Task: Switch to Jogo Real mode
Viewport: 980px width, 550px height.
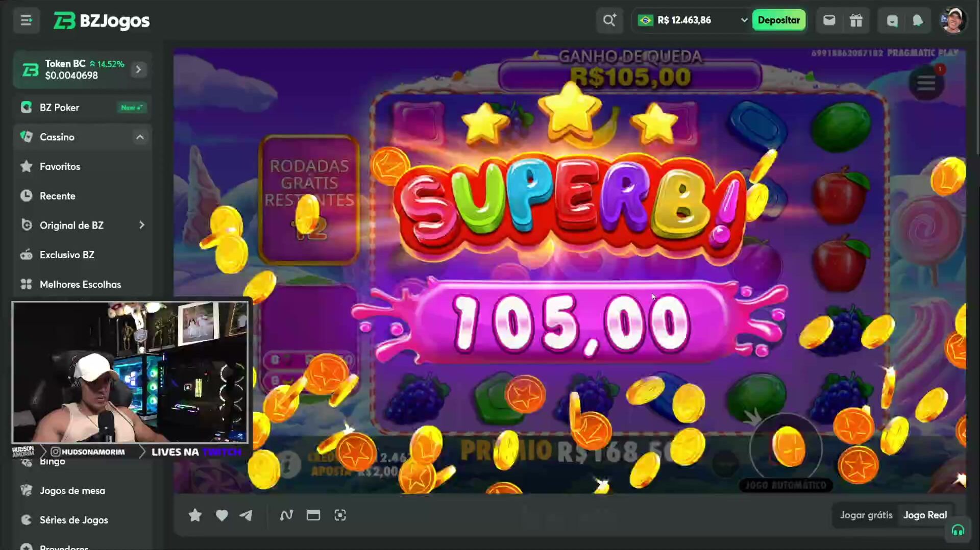Action: tap(925, 515)
